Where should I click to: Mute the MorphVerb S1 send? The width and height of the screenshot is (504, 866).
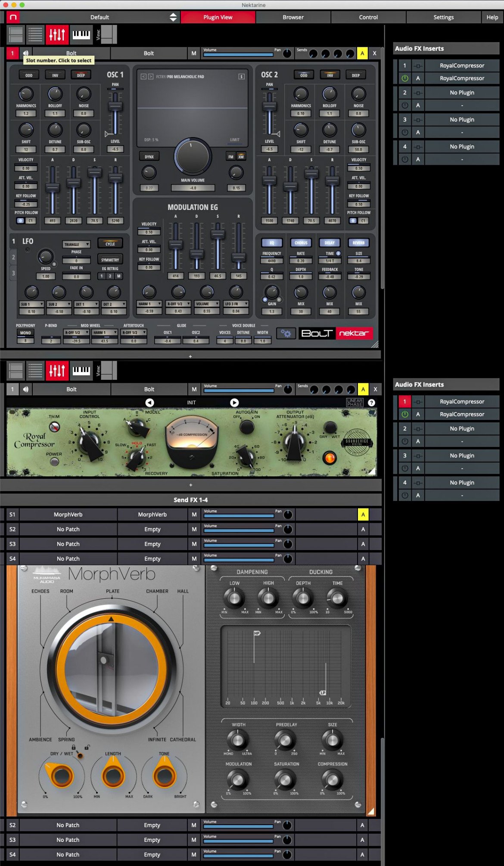coord(194,514)
